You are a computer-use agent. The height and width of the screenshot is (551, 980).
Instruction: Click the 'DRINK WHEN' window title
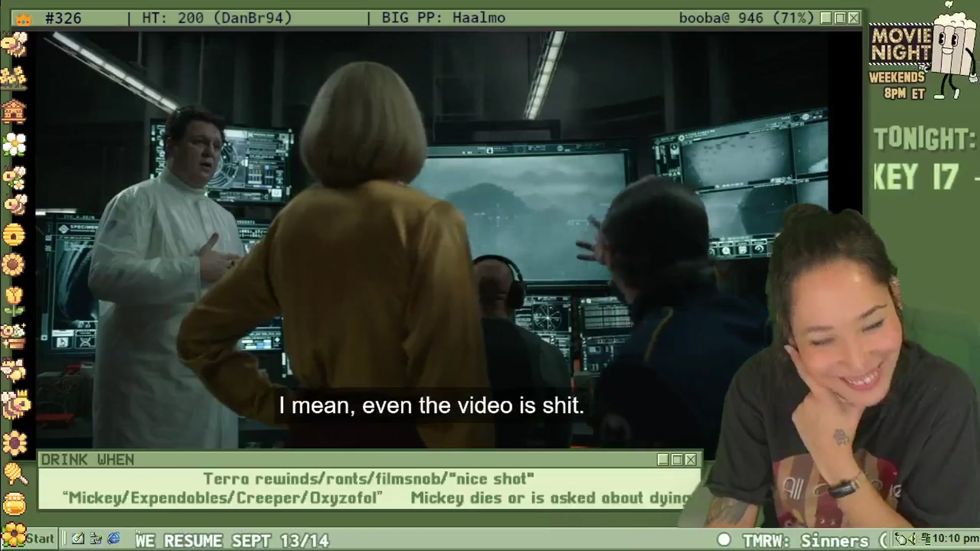88,460
